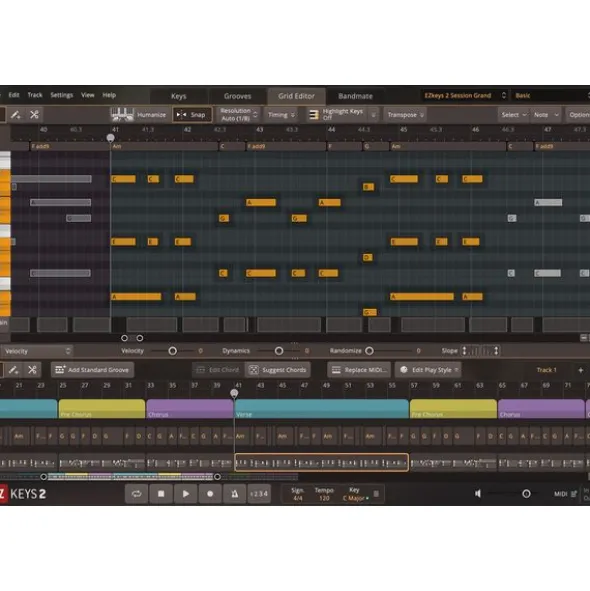
Task: Click the speaker volume icon
Action: tap(478, 493)
